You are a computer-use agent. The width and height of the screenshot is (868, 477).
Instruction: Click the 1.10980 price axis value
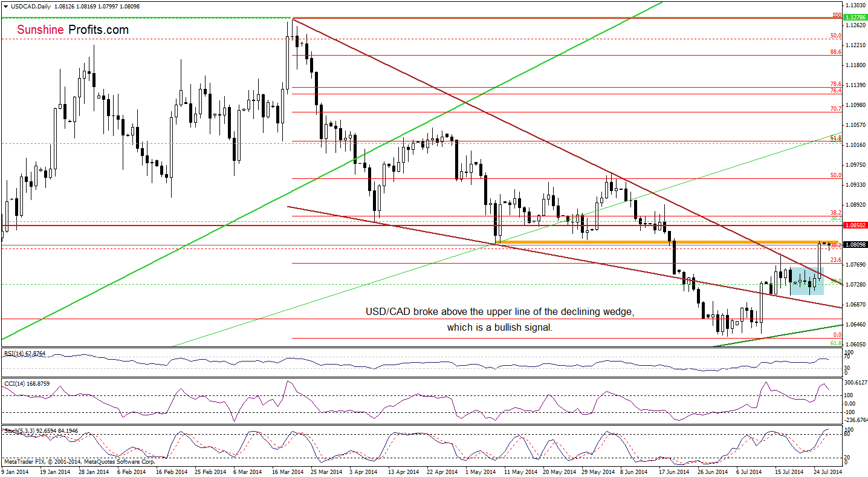(856, 105)
